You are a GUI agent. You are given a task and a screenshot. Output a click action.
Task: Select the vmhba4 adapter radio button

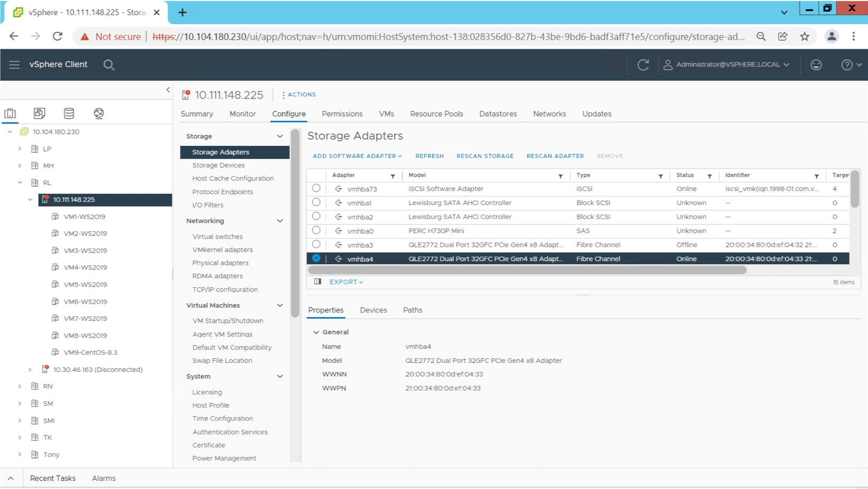[316, 258]
